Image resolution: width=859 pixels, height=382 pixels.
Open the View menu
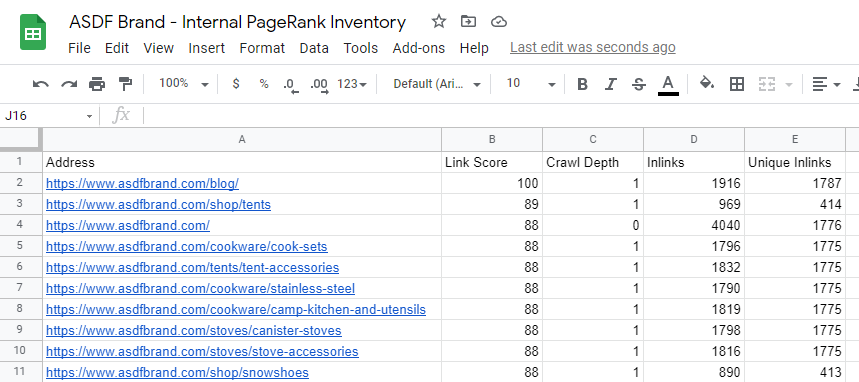click(158, 48)
